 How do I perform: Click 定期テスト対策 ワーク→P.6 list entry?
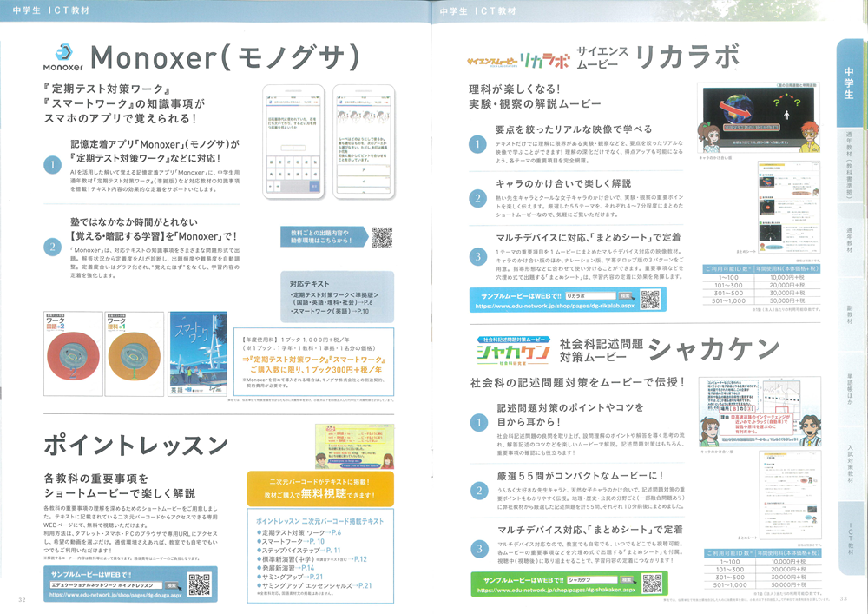click(x=299, y=532)
